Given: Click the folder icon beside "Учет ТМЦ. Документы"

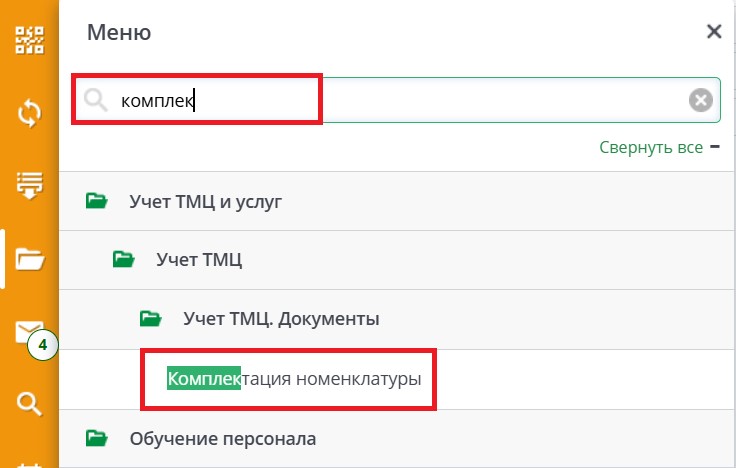Looking at the screenshot, I should pos(151,319).
